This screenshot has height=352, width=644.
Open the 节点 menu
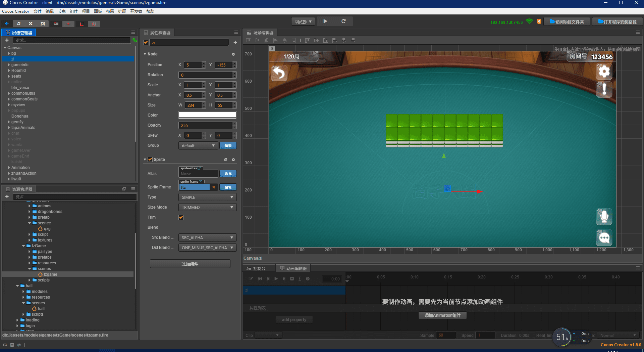pos(62,11)
